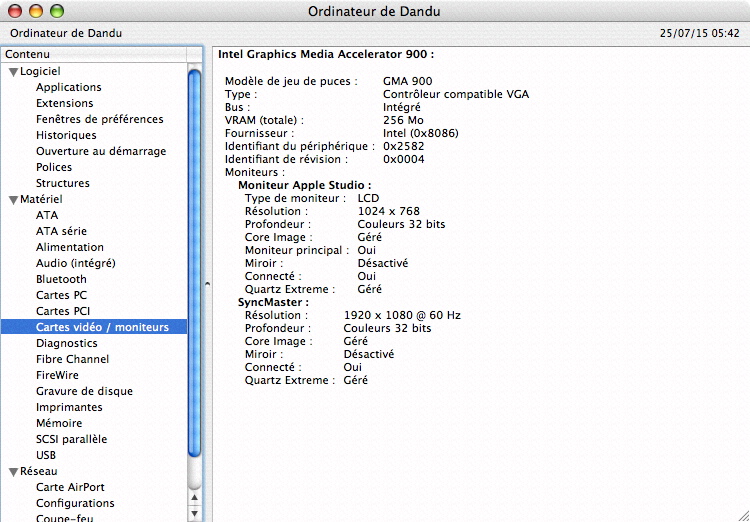The height and width of the screenshot is (522, 750).
Task: Open the Bluetooth entry
Action: [x=61, y=279]
